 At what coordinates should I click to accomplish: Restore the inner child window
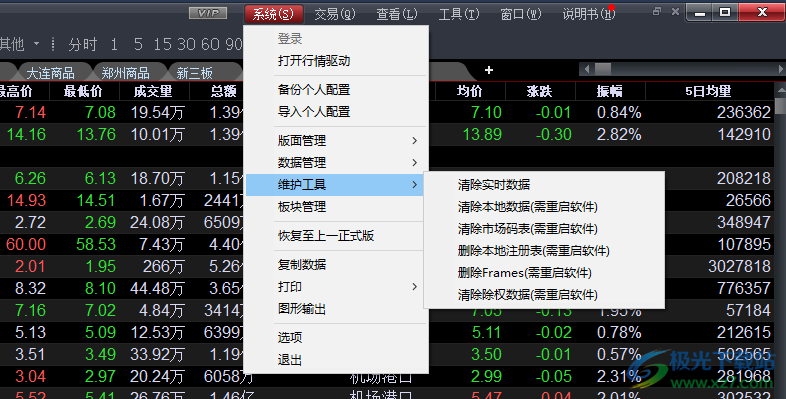(657, 11)
